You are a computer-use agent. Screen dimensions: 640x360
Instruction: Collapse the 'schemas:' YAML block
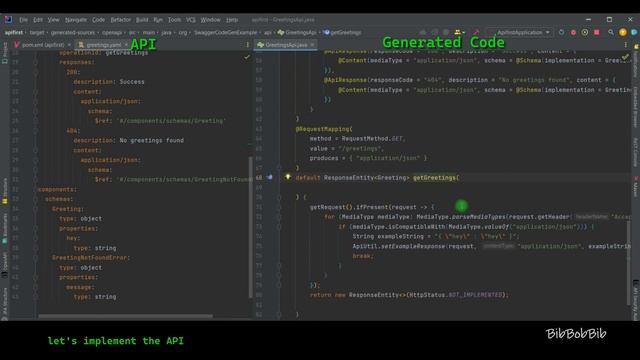click(36, 199)
